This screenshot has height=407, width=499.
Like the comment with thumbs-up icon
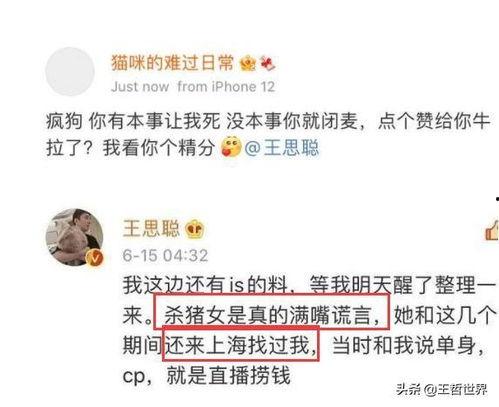click(x=492, y=231)
